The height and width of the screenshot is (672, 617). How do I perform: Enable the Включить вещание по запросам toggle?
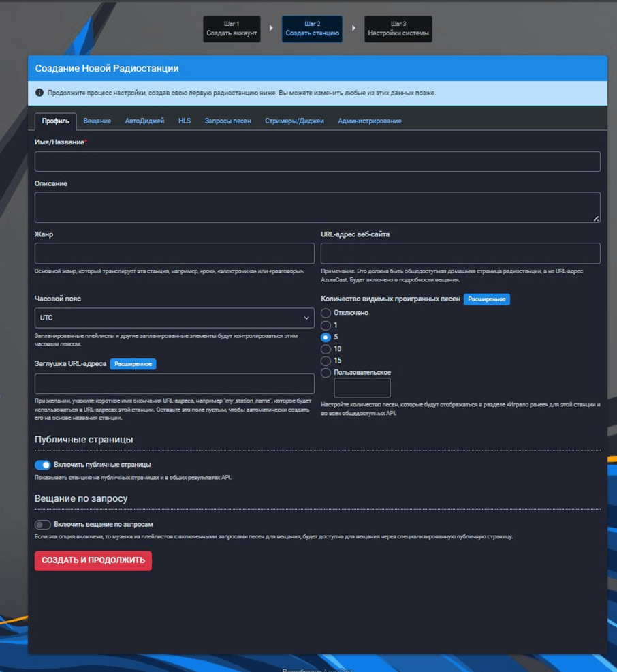coord(43,525)
